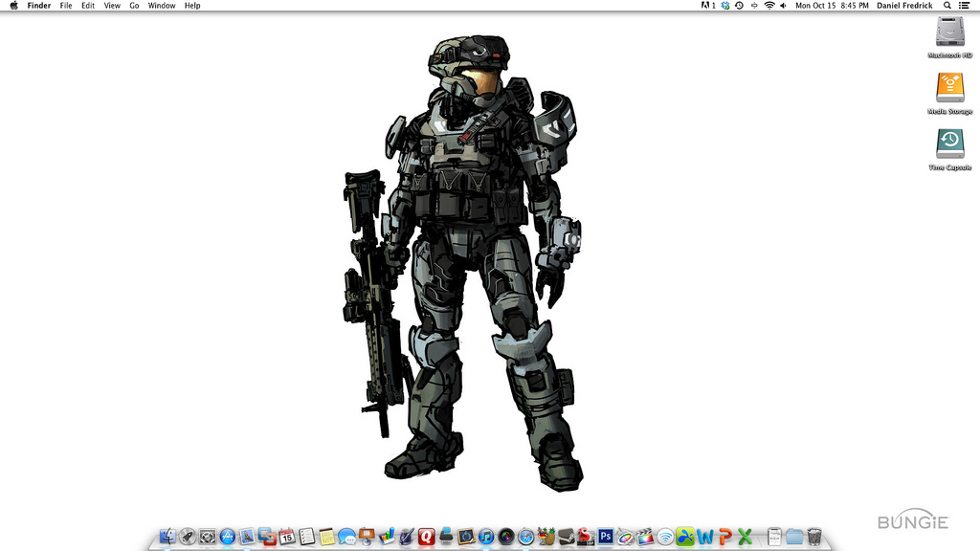Screen dimensions: 980x551
Task: Open yellow Notes icon in Dock
Action: coord(327,536)
